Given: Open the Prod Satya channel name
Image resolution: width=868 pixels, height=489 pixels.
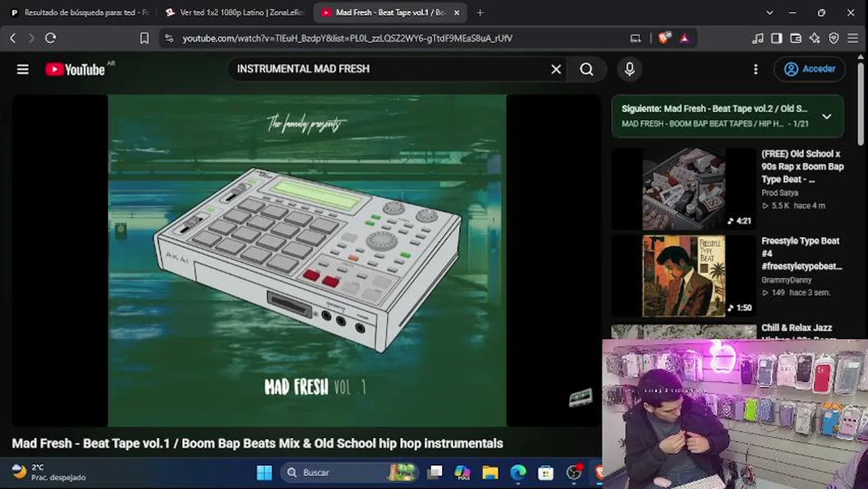Looking at the screenshot, I should [780, 193].
